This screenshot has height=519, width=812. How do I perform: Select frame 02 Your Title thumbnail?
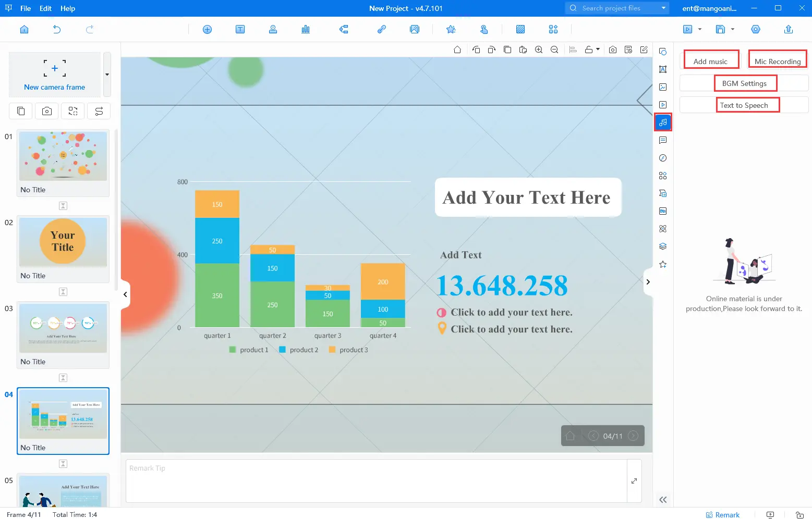tap(63, 243)
